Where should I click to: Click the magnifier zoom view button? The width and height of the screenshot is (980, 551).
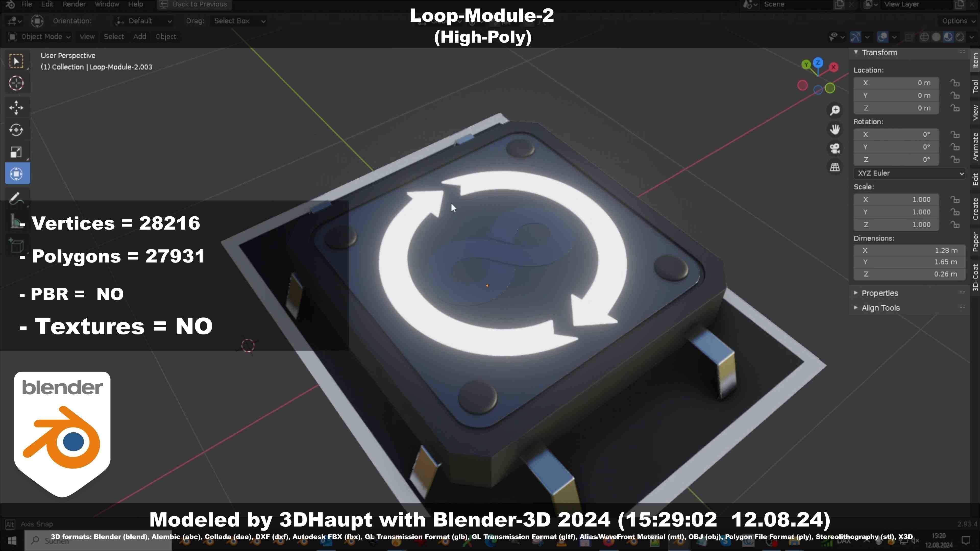click(x=835, y=110)
